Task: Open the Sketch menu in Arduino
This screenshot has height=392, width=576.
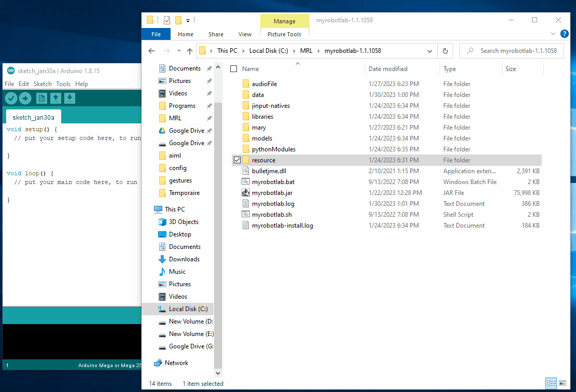Action: click(43, 84)
